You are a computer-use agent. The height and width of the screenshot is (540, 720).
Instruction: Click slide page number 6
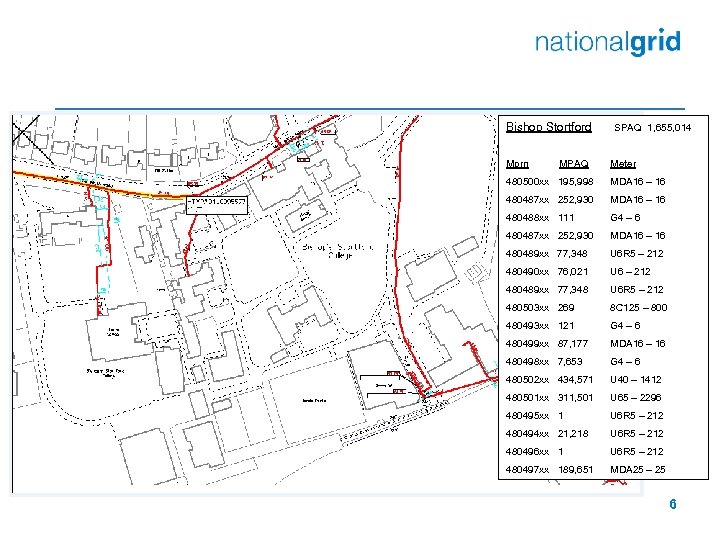(x=673, y=504)
